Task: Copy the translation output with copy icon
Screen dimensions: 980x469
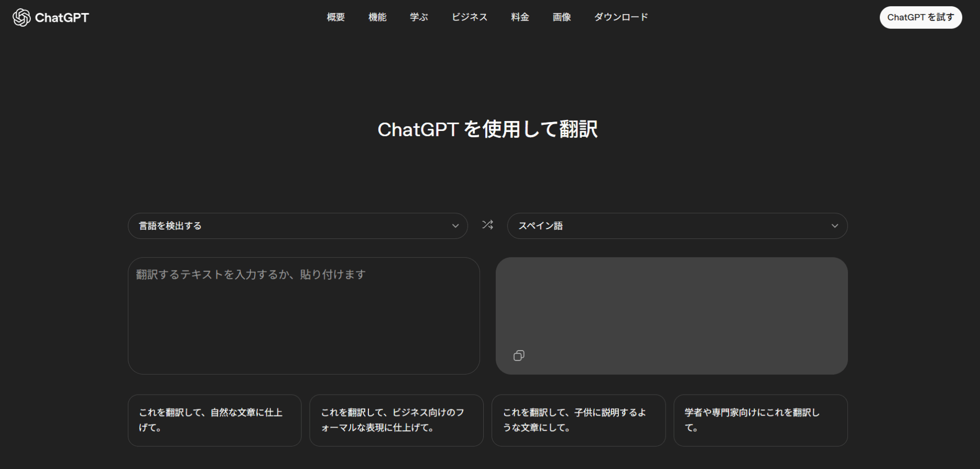Action: click(x=519, y=356)
